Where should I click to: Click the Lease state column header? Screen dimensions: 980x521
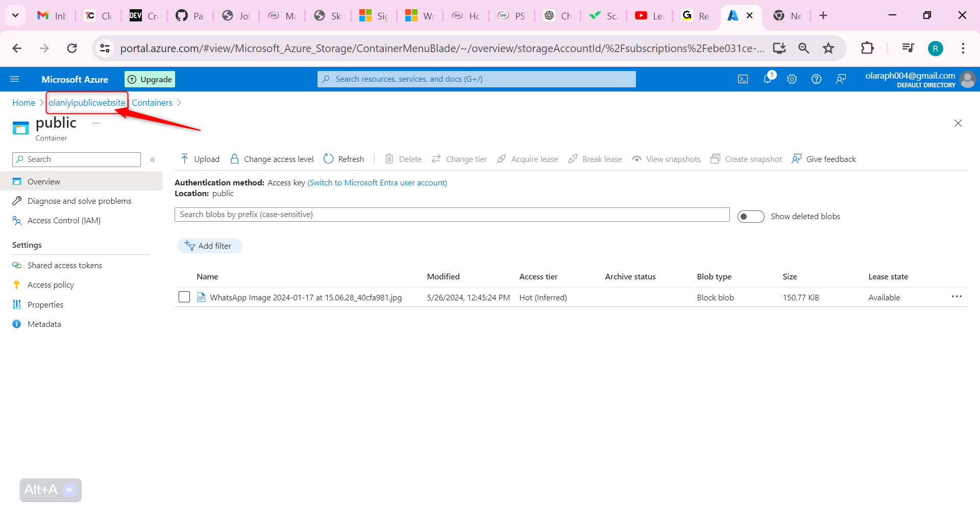pos(888,276)
